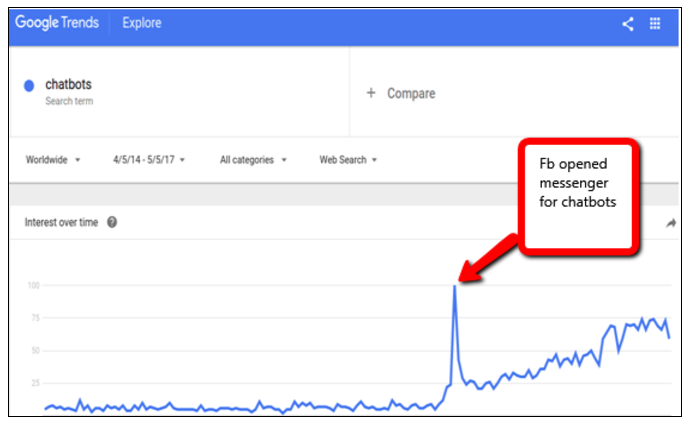Click the plus icon next to Compare
The height and width of the screenshot is (426, 691).
point(371,93)
